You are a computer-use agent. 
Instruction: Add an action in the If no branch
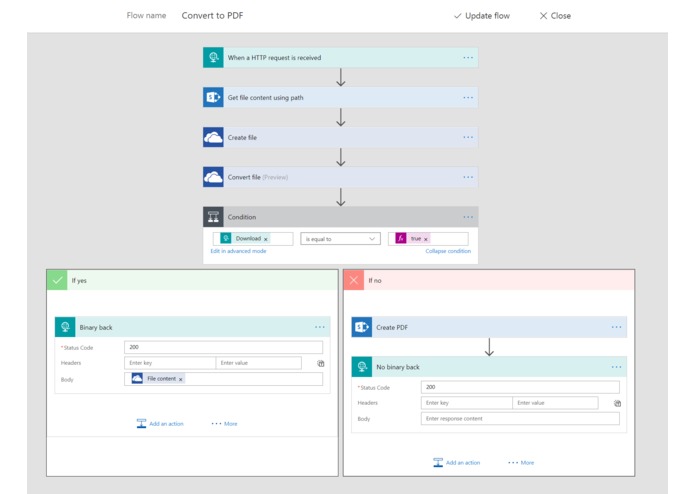click(457, 463)
